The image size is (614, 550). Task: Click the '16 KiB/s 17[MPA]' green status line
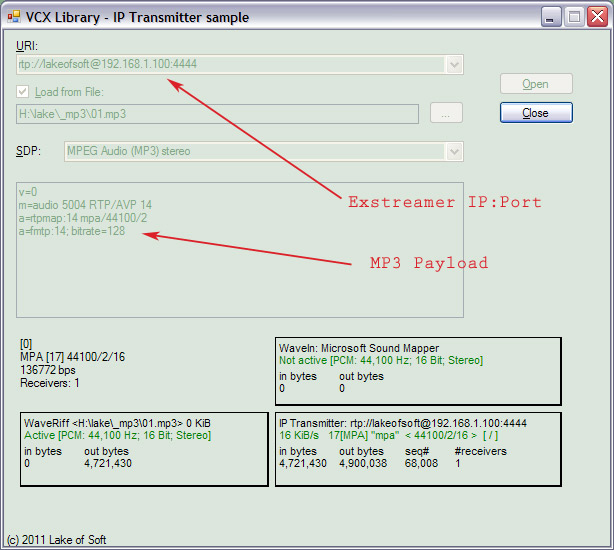coord(388,435)
